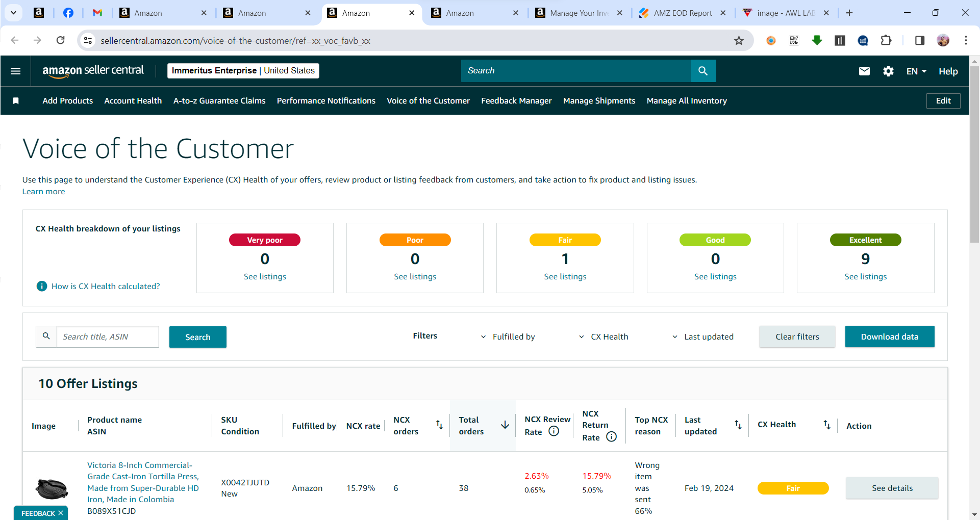Click the info icon next to NCX Return Rate

point(611,437)
